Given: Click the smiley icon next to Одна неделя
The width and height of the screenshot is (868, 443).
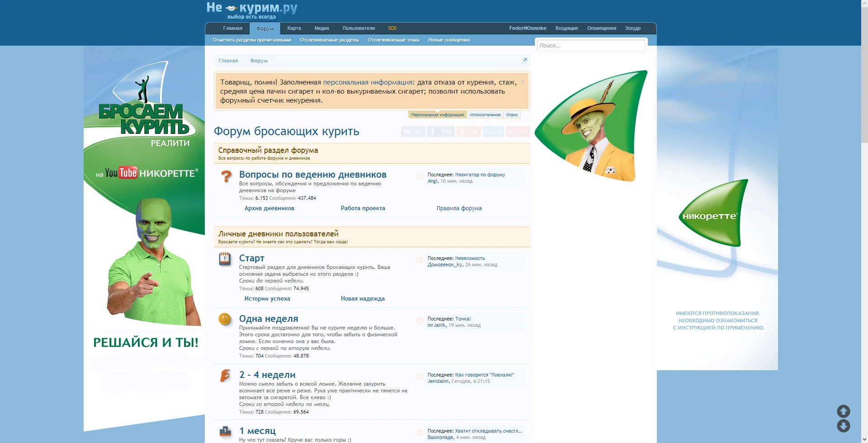Looking at the screenshot, I should [225, 319].
